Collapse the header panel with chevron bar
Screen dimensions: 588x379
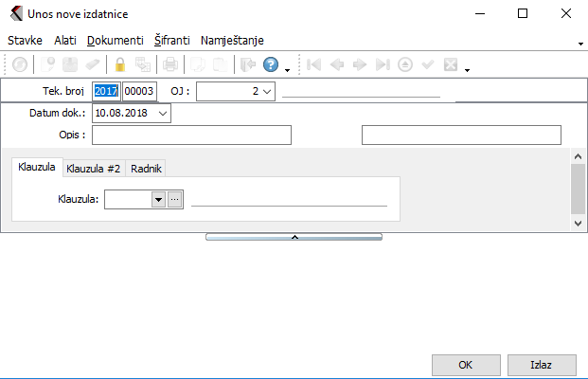pyautogui.click(x=294, y=236)
